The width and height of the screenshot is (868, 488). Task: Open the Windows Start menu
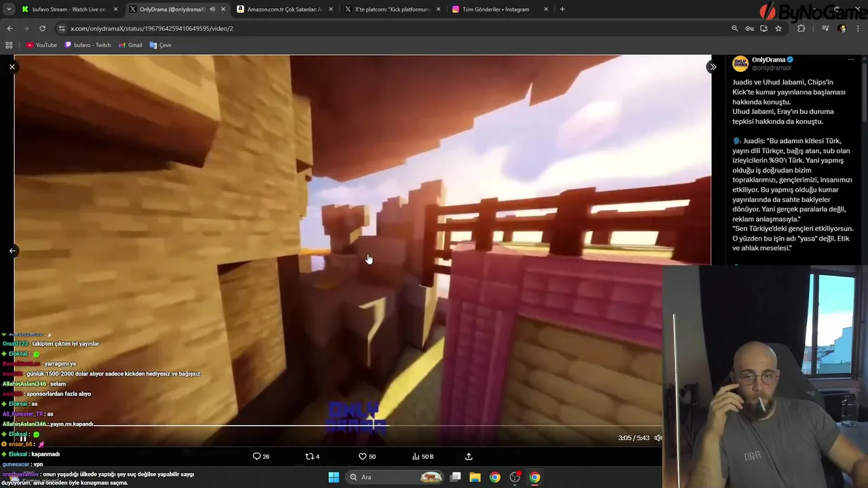(334, 477)
